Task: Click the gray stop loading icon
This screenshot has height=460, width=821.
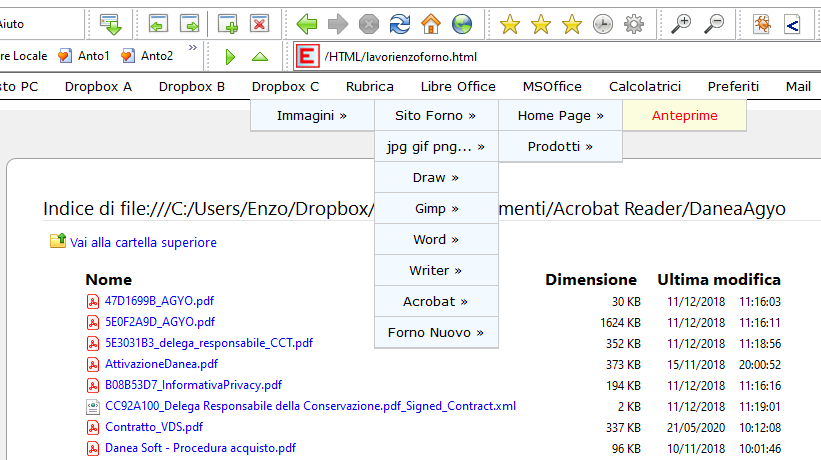Action: 369,24
